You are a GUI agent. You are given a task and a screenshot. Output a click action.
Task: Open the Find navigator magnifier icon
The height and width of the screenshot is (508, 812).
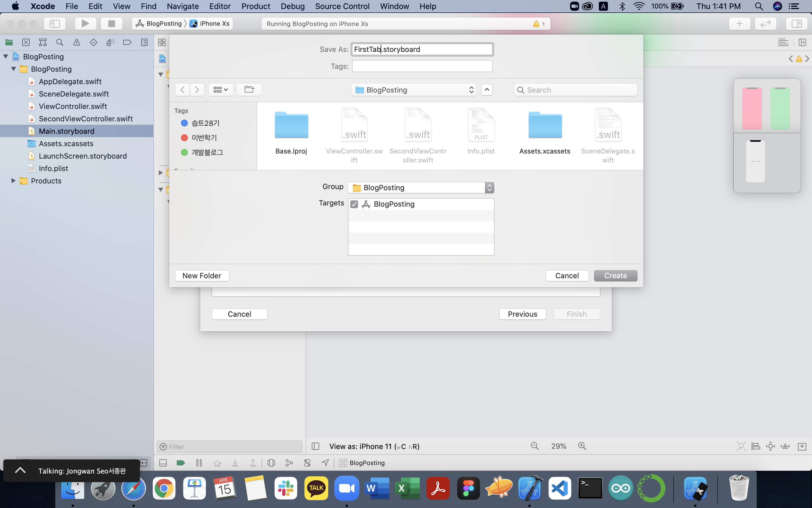[60, 42]
